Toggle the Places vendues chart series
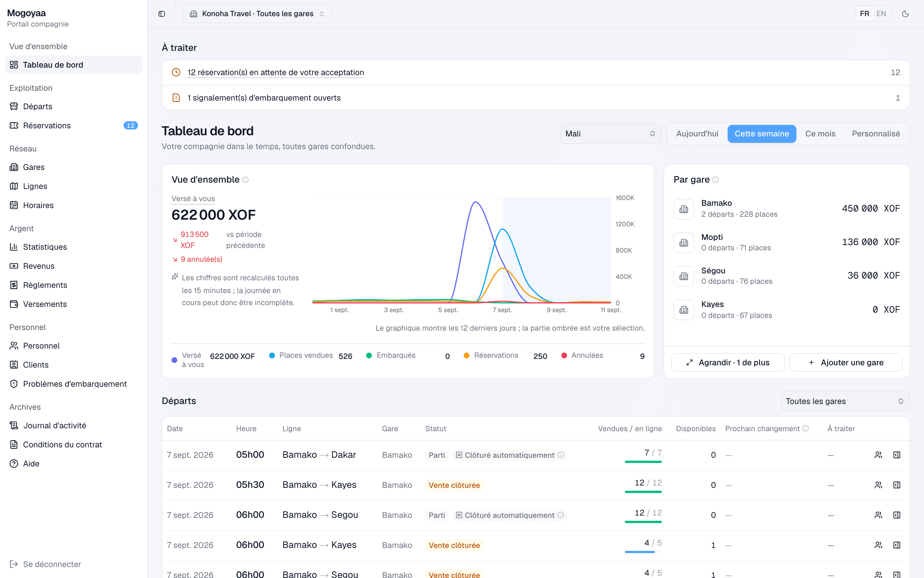Viewport: 924px width, 578px height. 310,355
